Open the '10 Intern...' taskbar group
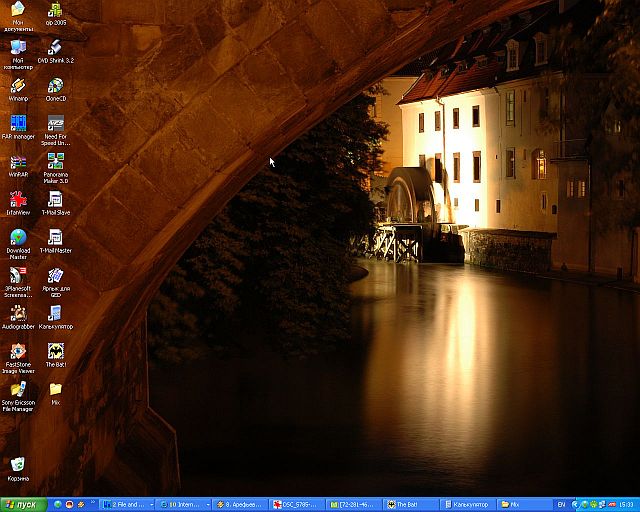Screen dimensions: 640x512 (x=183, y=505)
